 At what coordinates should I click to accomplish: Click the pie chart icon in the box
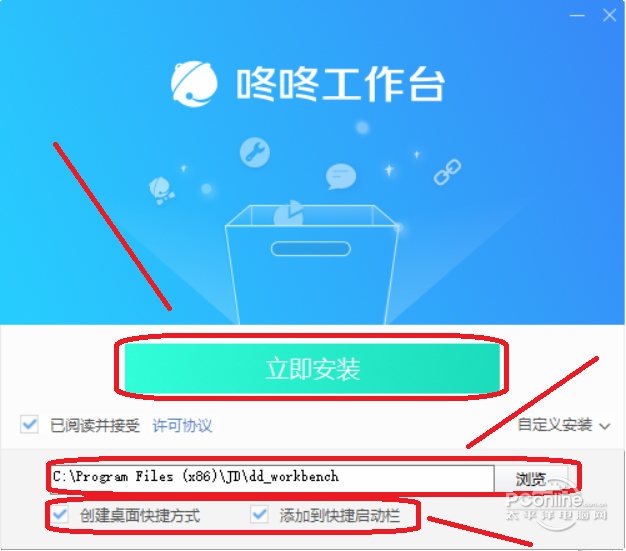pos(289,214)
